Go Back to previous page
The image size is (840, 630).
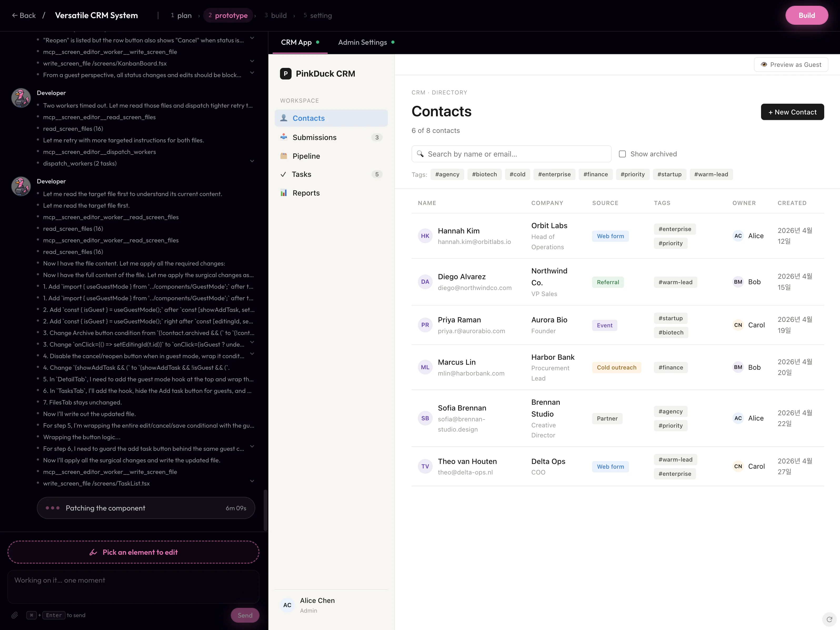23,15
